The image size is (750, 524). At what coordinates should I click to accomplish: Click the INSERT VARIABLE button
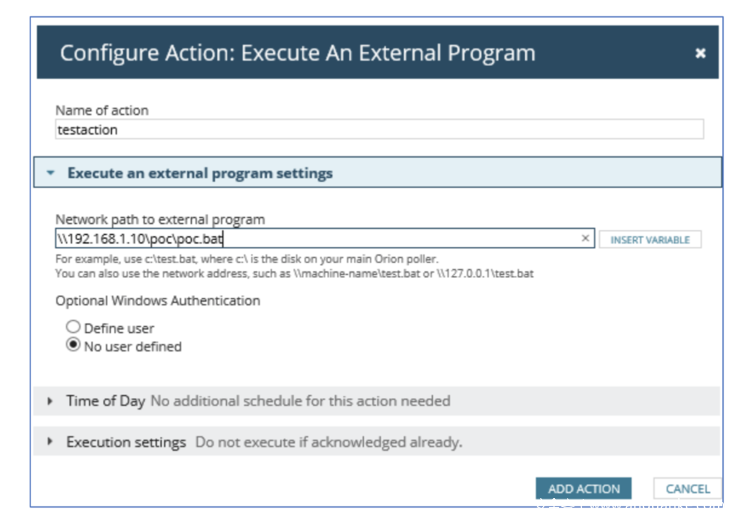tap(651, 240)
